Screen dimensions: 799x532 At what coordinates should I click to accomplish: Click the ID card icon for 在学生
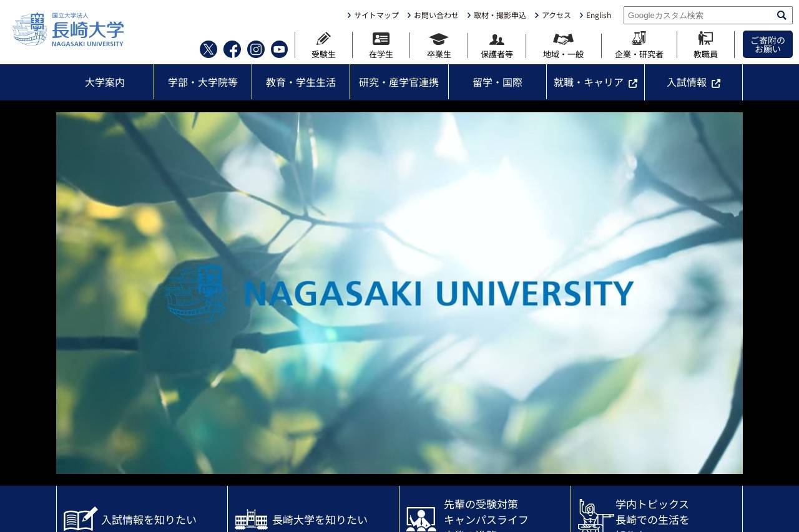click(x=381, y=39)
